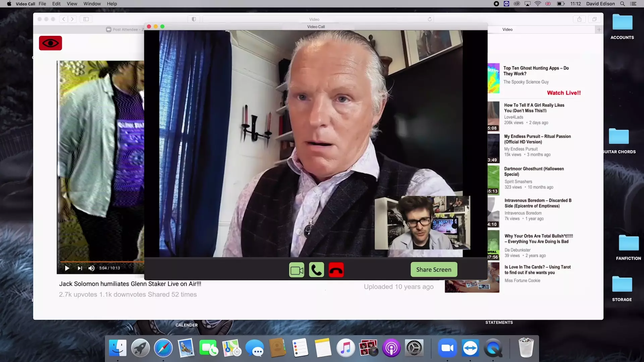The height and width of the screenshot is (362, 644).
Task: Click Safari address bar showing Video
Action: click(x=314, y=19)
